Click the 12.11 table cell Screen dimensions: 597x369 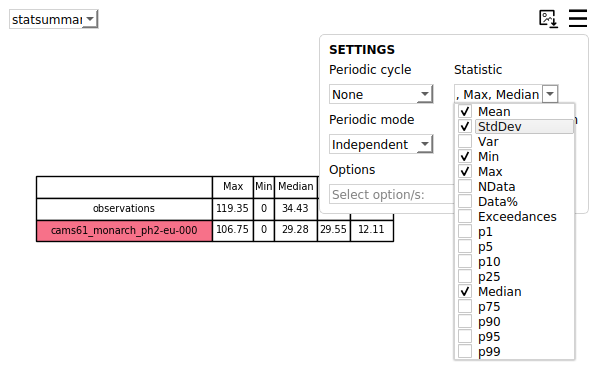tap(372, 230)
